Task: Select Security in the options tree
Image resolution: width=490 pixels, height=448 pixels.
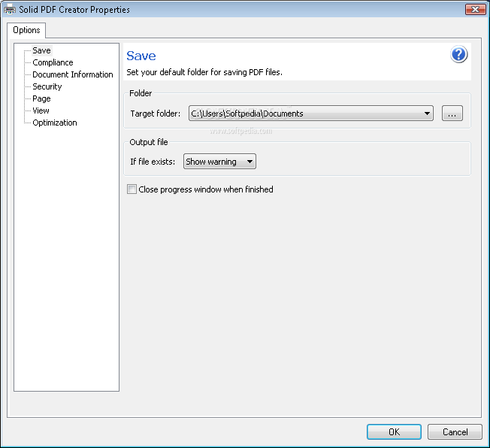Action: (47, 86)
